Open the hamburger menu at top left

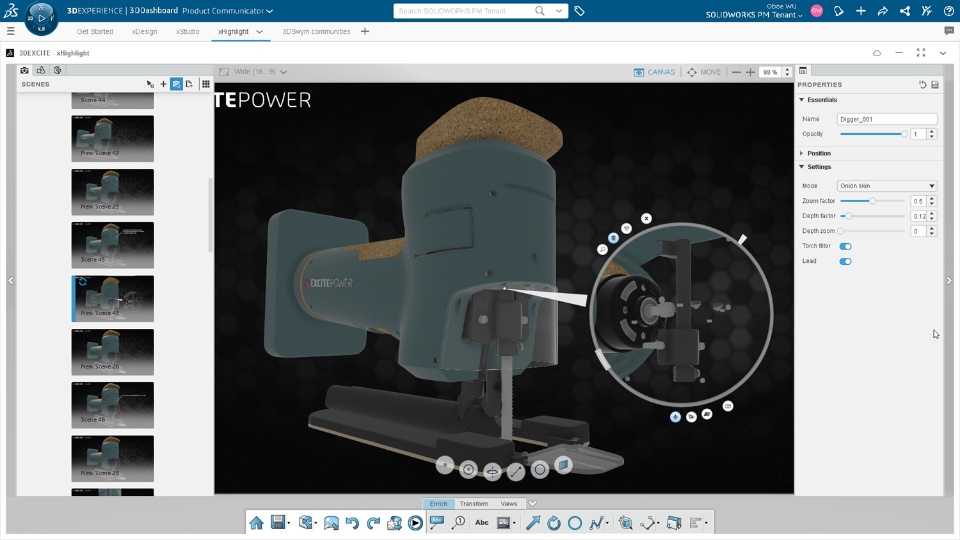(10, 31)
